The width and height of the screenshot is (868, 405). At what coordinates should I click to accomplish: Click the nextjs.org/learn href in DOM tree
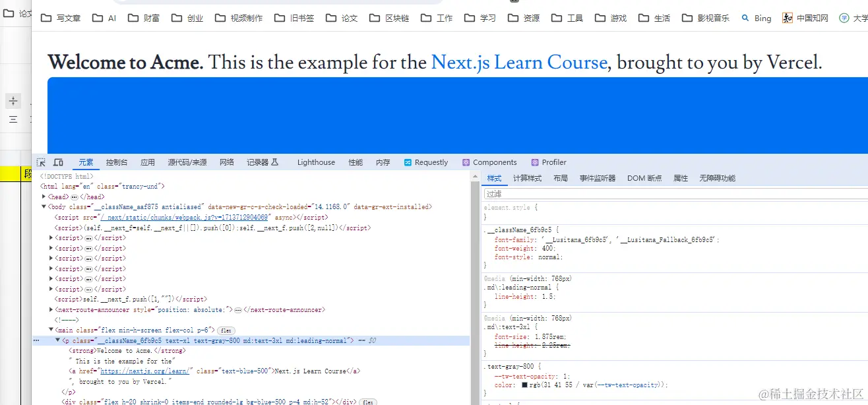pos(144,371)
